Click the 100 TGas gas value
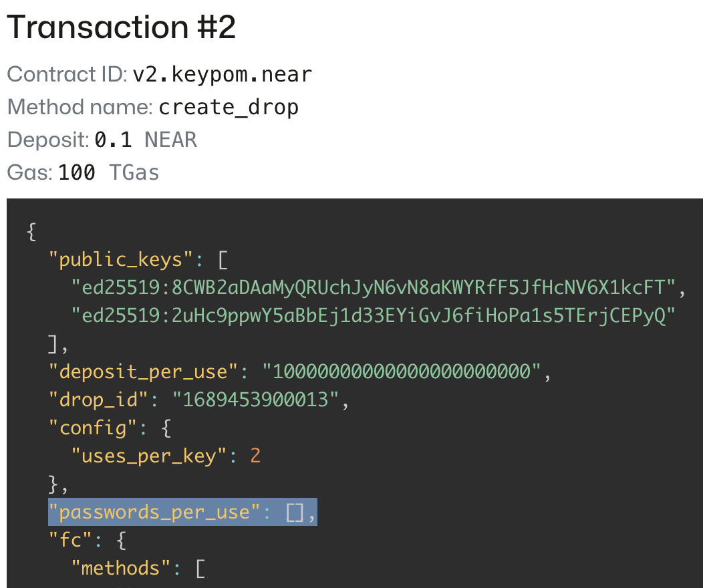Viewport: 703px width, 588px height. 108,172
